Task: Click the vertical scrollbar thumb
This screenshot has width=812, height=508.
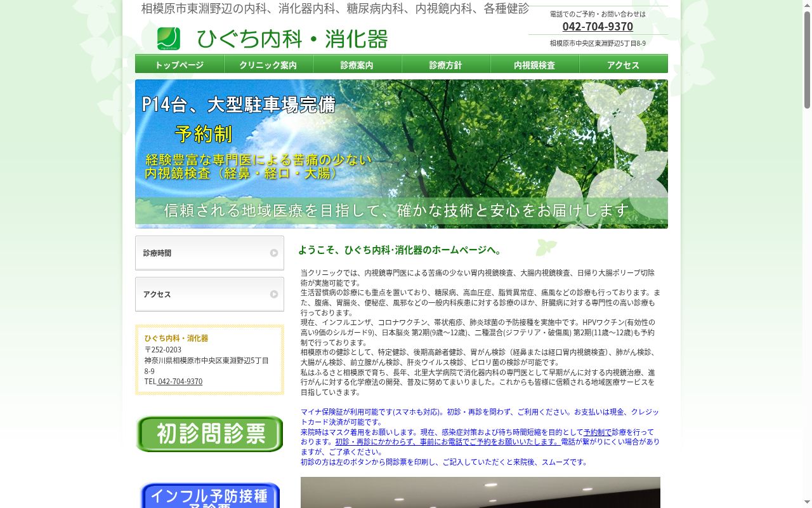Action: pyautogui.click(x=807, y=58)
